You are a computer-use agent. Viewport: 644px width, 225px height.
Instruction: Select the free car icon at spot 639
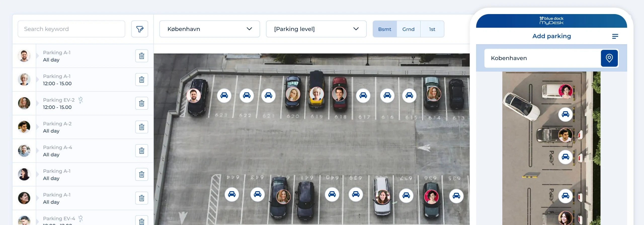click(x=356, y=194)
